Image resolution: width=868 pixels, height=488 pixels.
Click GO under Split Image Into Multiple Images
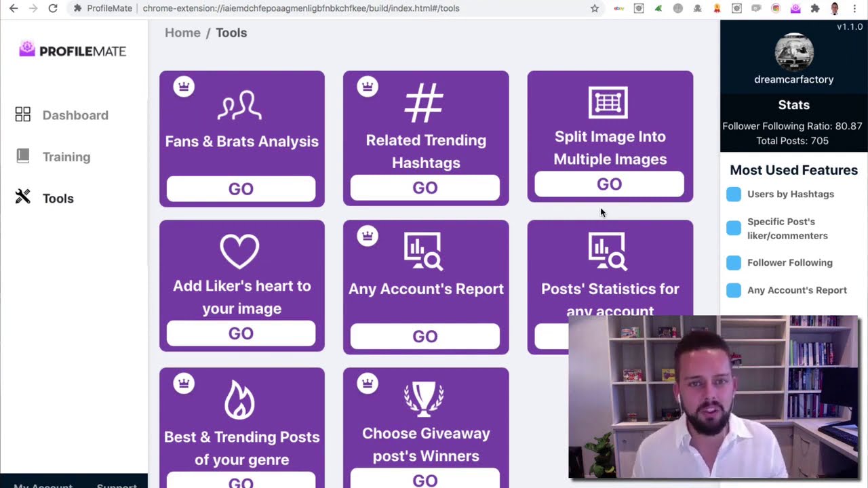609,184
